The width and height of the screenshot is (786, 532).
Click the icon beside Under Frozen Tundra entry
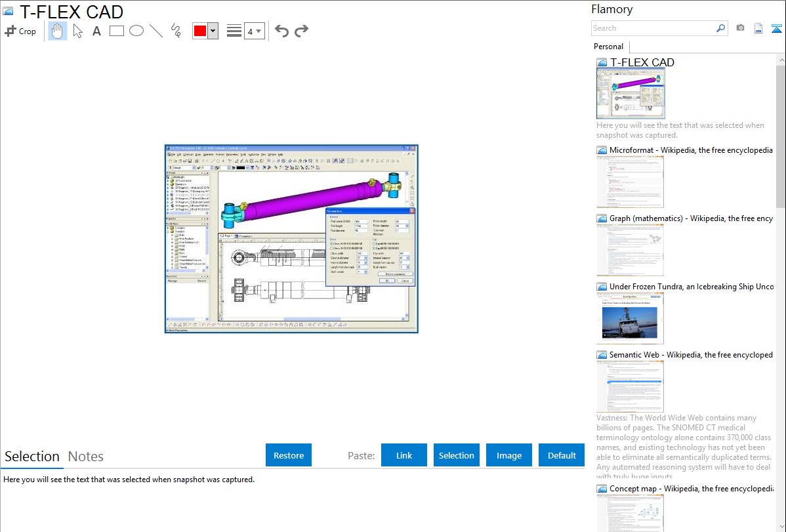click(x=602, y=286)
